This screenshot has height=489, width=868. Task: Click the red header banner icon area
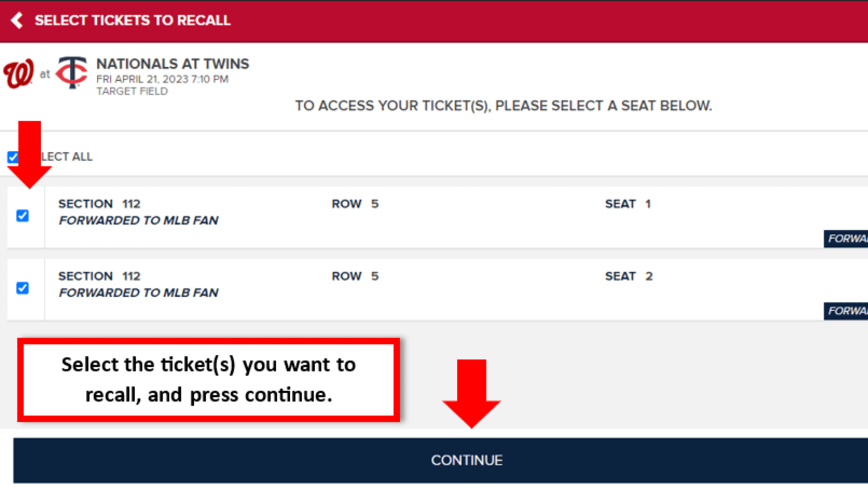[17, 20]
